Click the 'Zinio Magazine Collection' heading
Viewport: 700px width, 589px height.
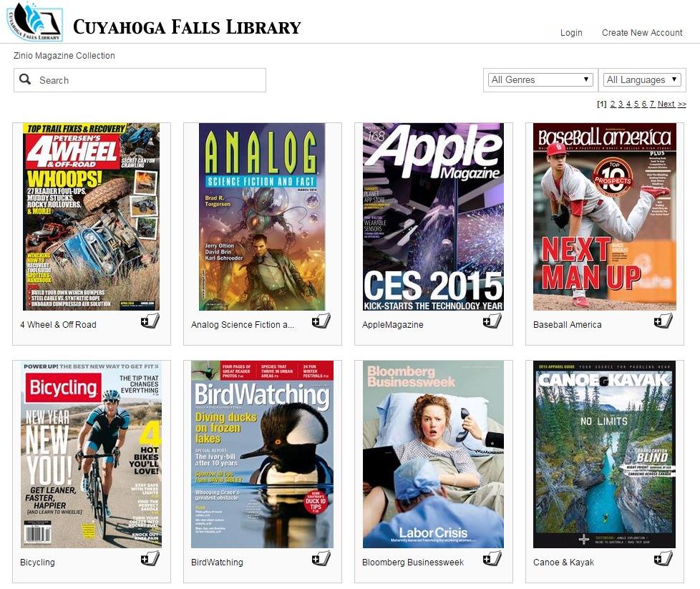tap(64, 55)
